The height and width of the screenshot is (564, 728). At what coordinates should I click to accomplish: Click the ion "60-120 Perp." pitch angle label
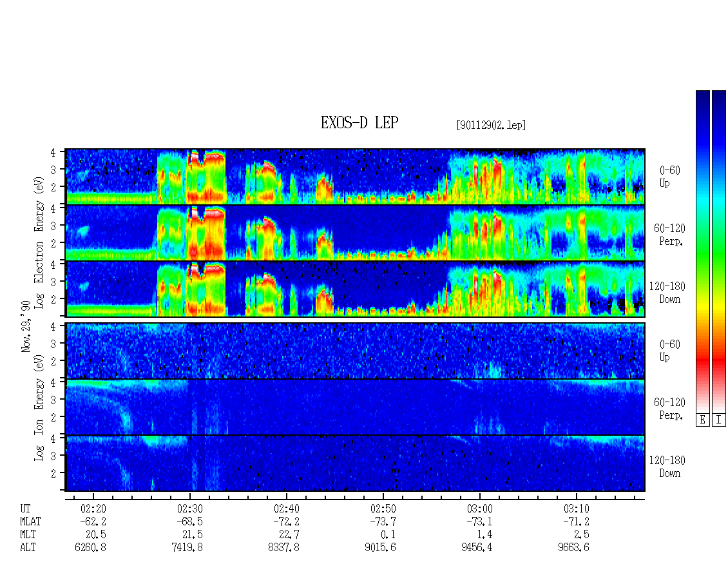pyautogui.click(x=669, y=409)
